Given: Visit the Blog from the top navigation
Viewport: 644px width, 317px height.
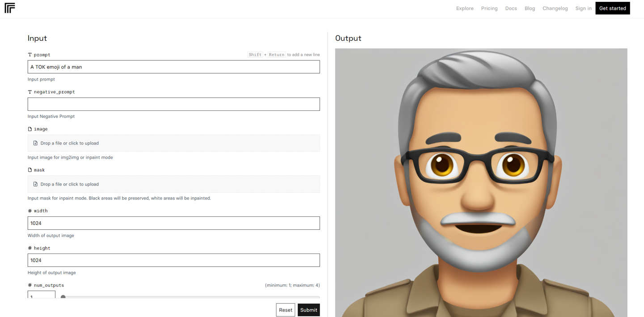Looking at the screenshot, I should pyautogui.click(x=530, y=8).
